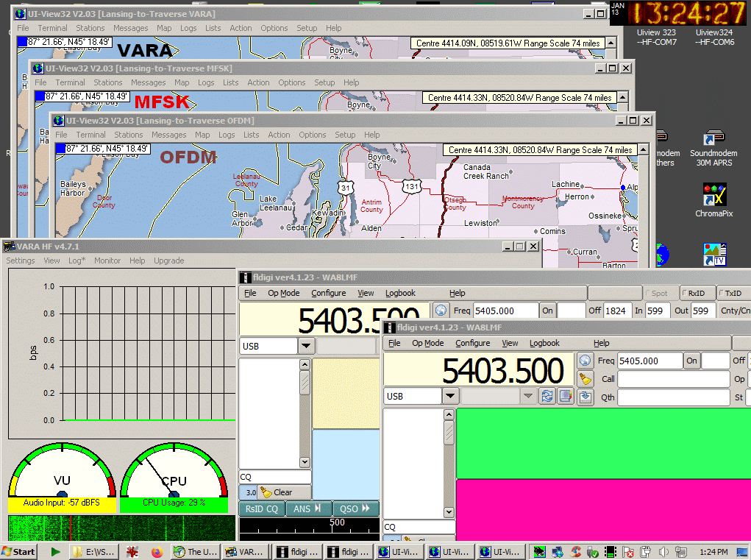
Task: Open the USB mode dropdown in back fldigi
Action: point(306,346)
